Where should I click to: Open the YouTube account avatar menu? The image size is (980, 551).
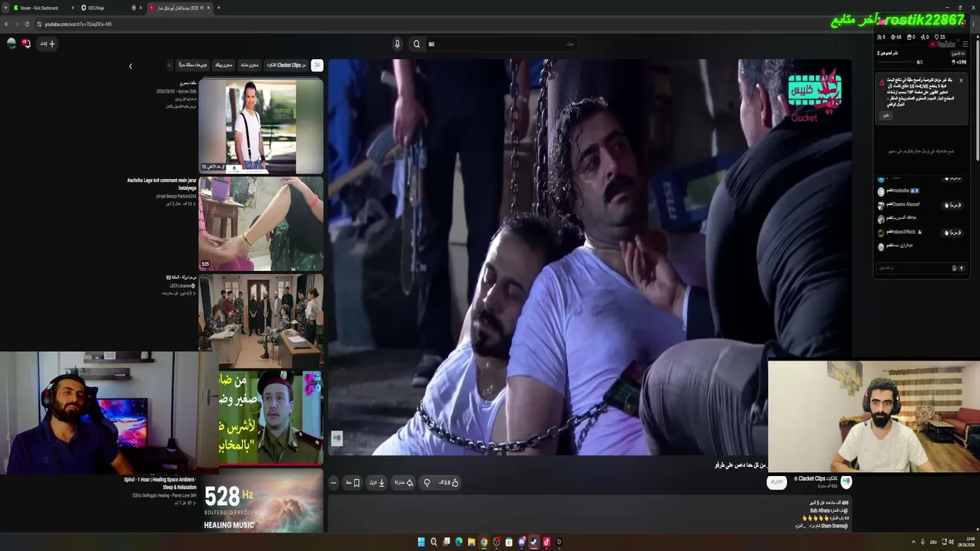pos(11,44)
